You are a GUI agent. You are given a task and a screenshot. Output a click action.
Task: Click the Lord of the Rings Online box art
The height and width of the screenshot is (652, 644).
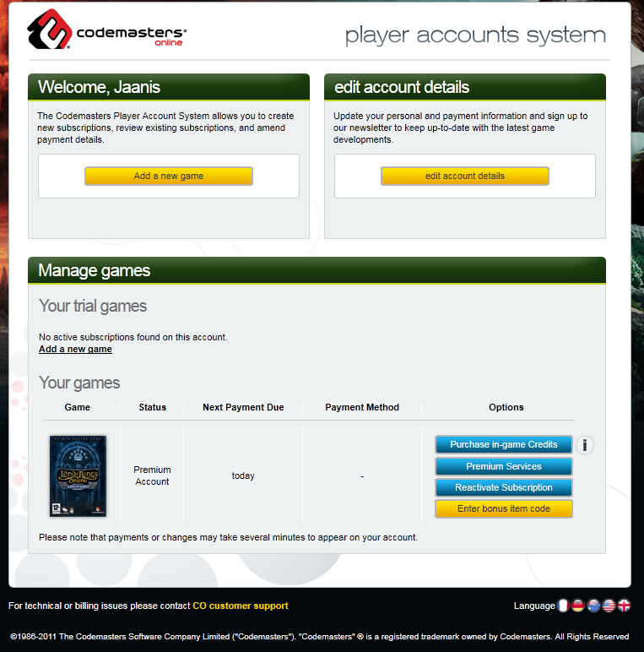(78, 475)
